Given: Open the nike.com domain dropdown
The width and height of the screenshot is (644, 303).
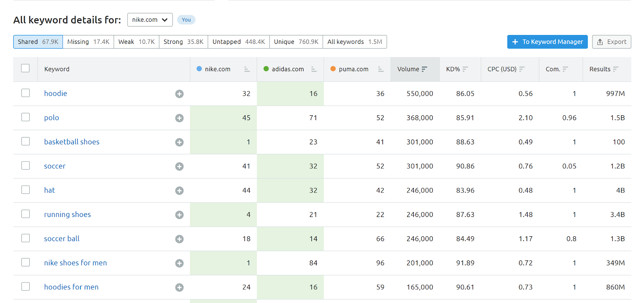Looking at the screenshot, I should (x=150, y=20).
